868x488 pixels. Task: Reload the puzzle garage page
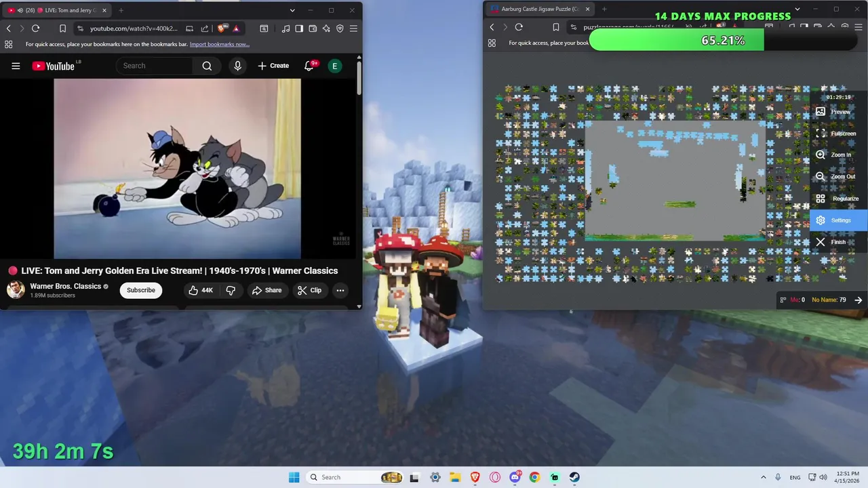[519, 27]
